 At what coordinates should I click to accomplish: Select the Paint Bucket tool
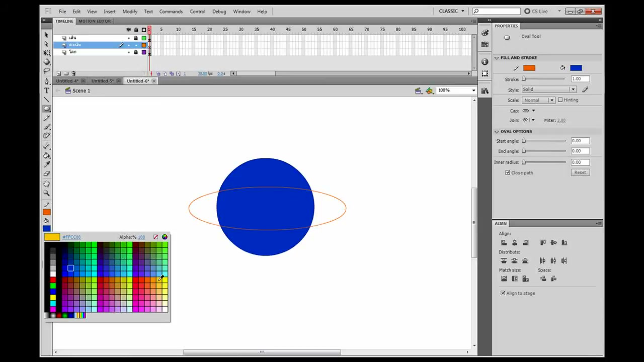coord(46,155)
